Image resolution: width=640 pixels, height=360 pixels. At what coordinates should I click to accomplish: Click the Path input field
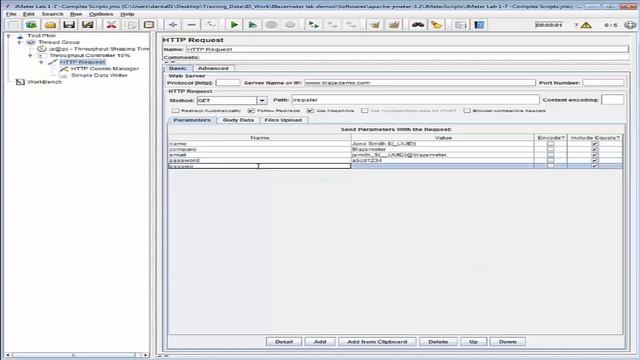tap(415, 100)
